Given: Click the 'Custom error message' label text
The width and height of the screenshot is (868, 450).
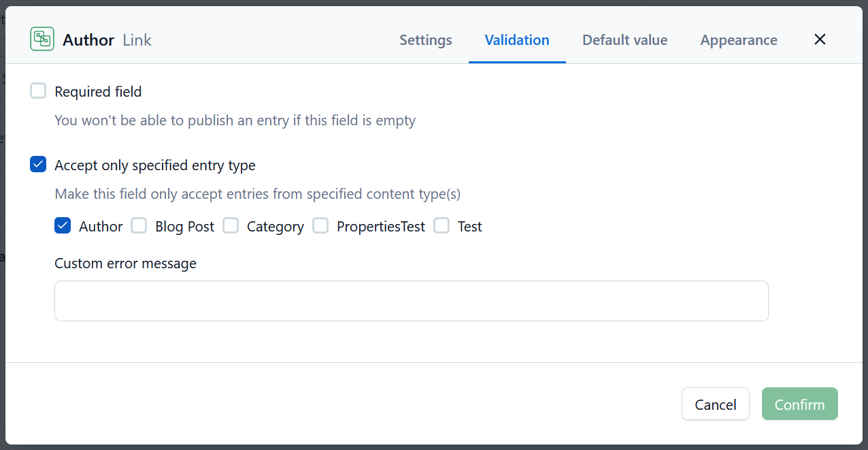Looking at the screenshot, I should point(125,263).
